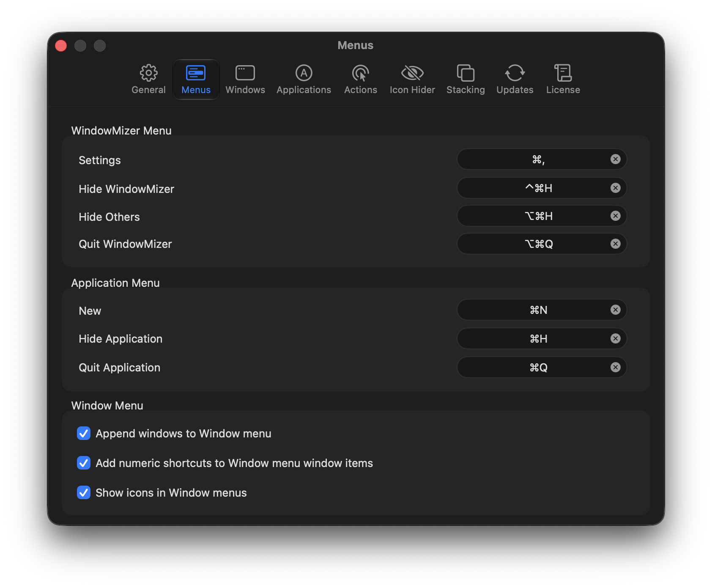
Task: Edit the Quit WindowMizer shortcut field
Action: [x=542, y=244]
